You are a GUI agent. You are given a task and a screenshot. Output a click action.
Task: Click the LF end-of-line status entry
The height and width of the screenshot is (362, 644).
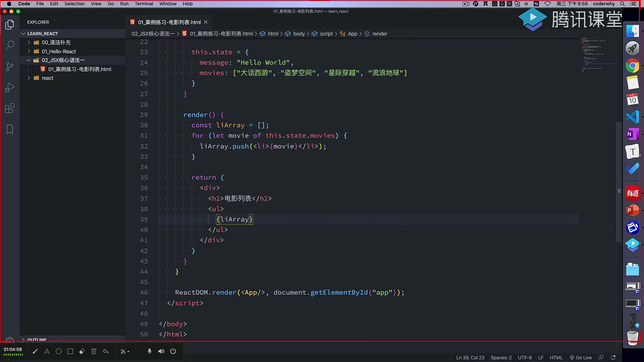[541, 358]
